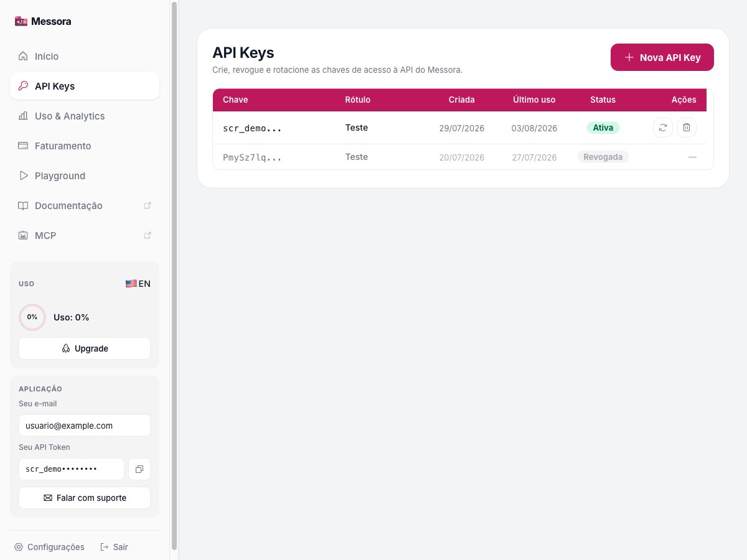The width and height of the screenshot is (747, 560).
Task: Click the Status column header
Action: pyautogui.click(x=603, y=100)
